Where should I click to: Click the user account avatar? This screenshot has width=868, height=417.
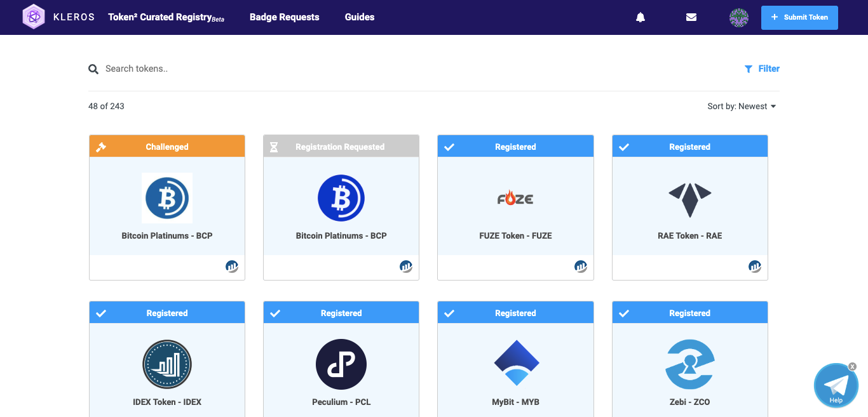(739, 17)
